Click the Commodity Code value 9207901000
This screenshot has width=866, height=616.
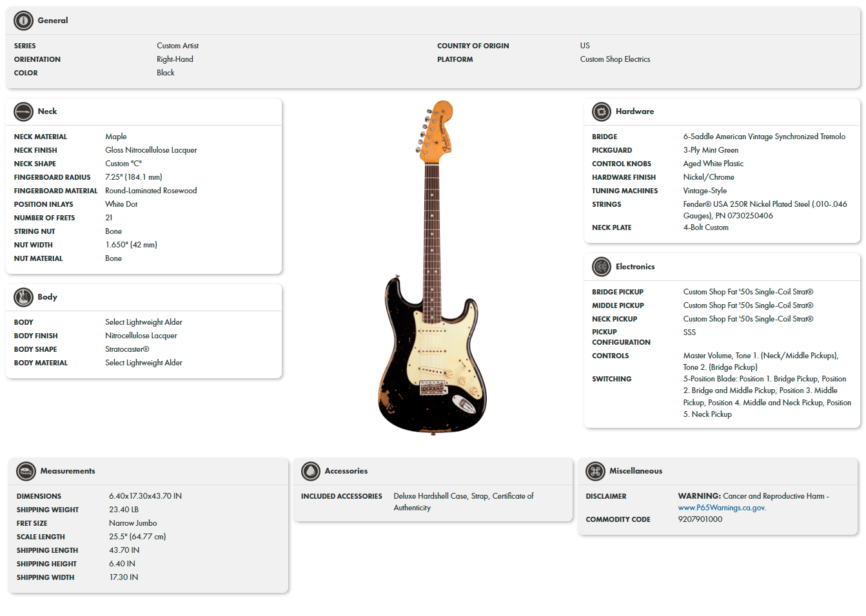click(x=700, y=519)
